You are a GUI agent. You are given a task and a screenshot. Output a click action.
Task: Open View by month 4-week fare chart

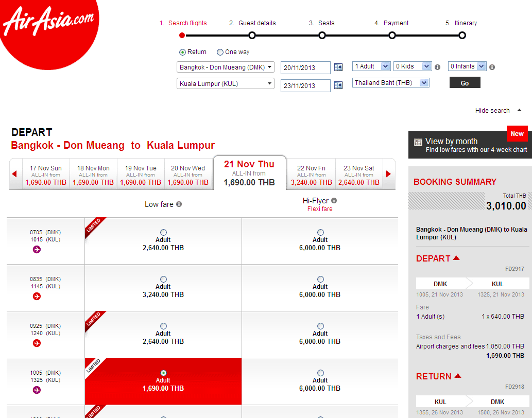(470, 145)
